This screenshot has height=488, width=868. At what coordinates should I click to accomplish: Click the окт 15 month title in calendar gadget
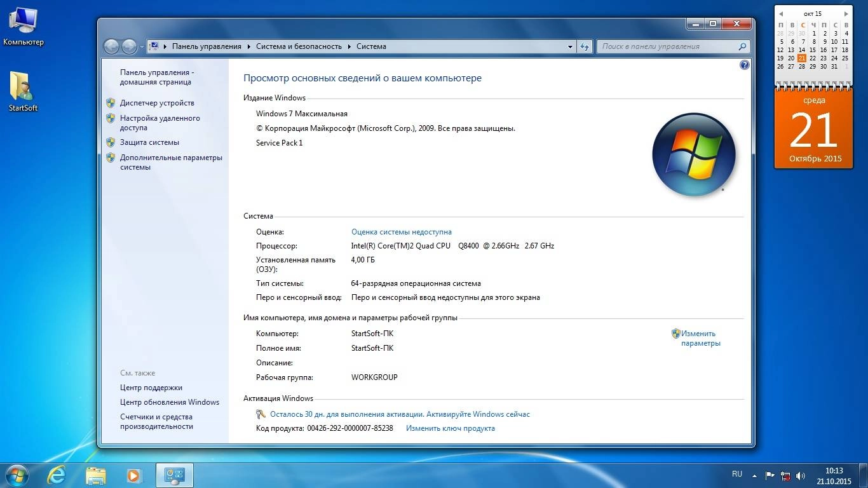pos(813,14)
